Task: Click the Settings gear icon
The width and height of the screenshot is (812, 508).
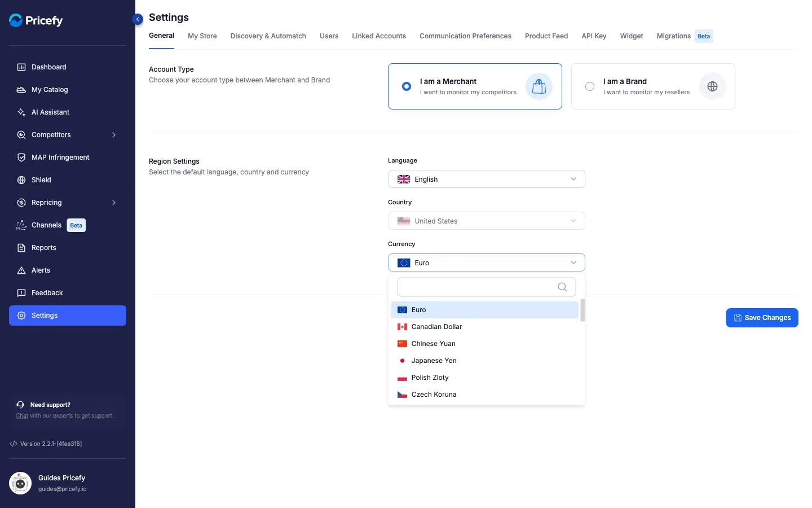Action: coord(21,316)
